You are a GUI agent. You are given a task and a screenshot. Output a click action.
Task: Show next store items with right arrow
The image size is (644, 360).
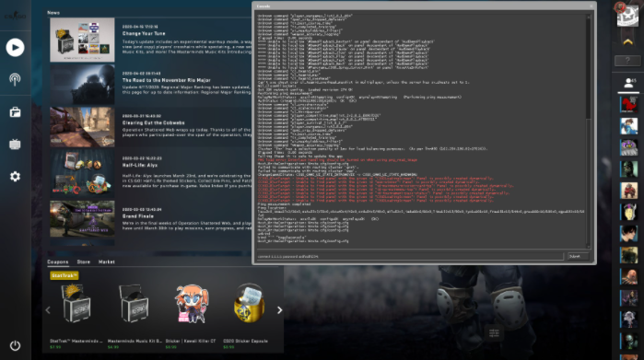click(x=279, y=310)
